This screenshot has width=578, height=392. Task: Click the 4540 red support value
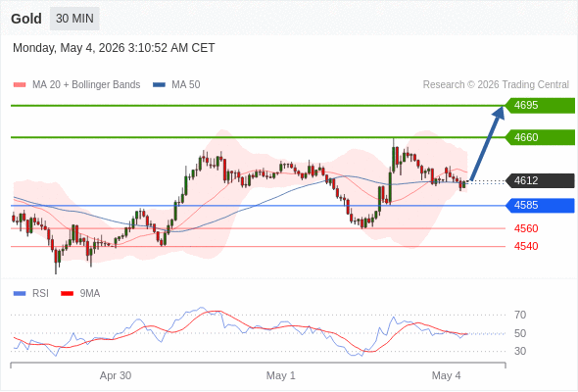[526, 246]
